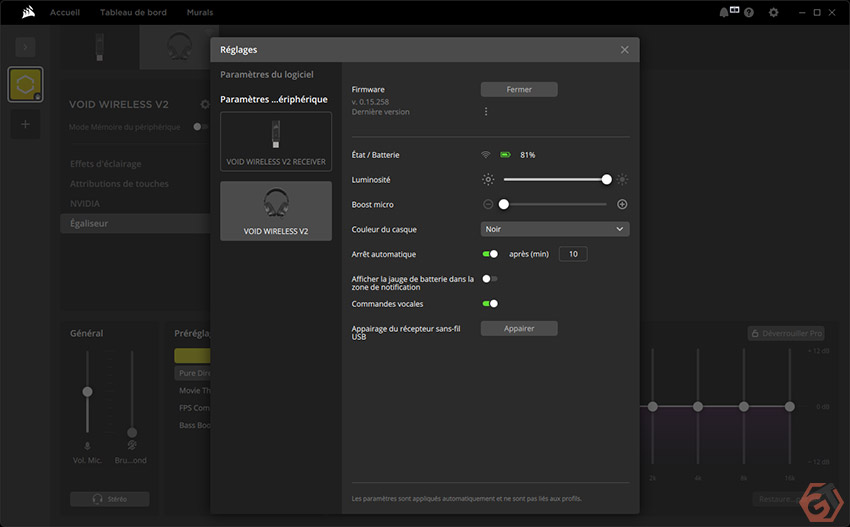Click the firmware three-dot options icon
Screen dimensions: 850x527
(x=486, y=111)
